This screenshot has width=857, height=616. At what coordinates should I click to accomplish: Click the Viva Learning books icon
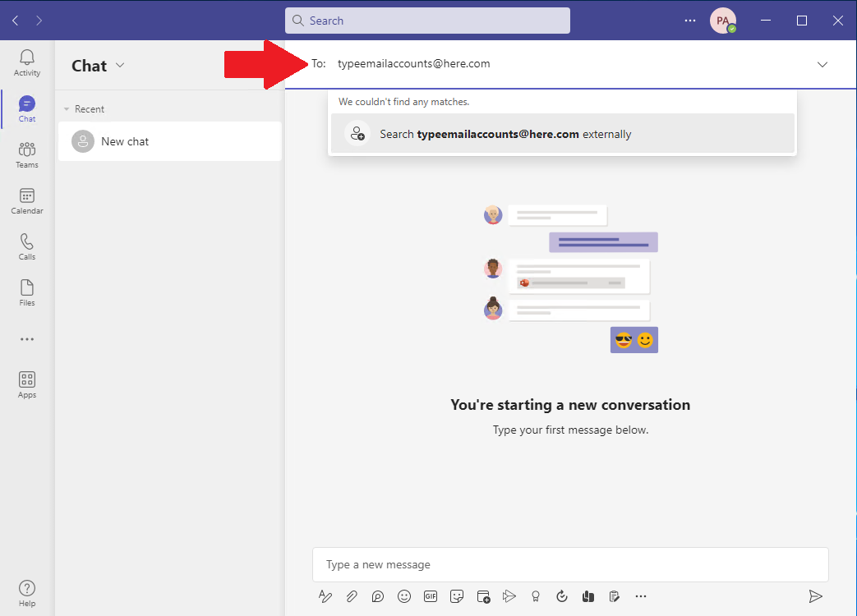(x=588, y=596)
